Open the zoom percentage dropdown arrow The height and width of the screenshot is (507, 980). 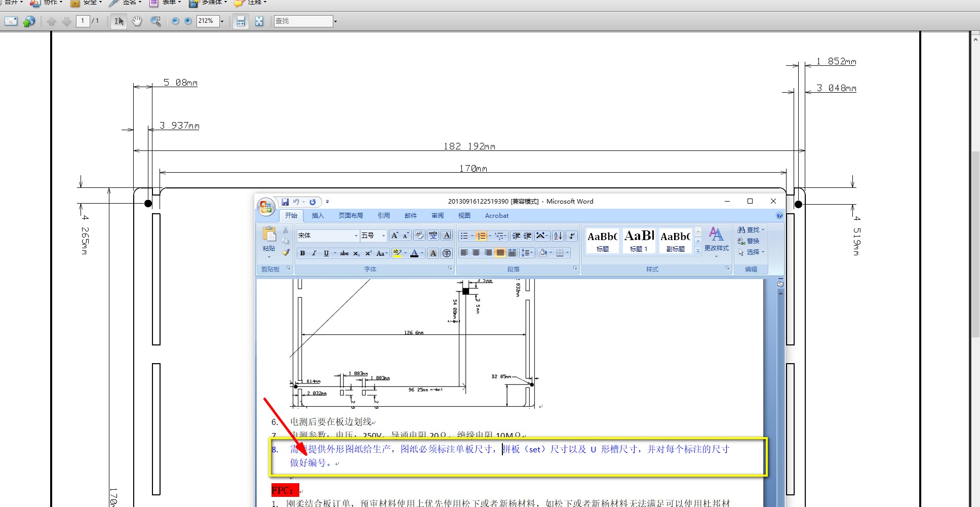tap(222, 21)
